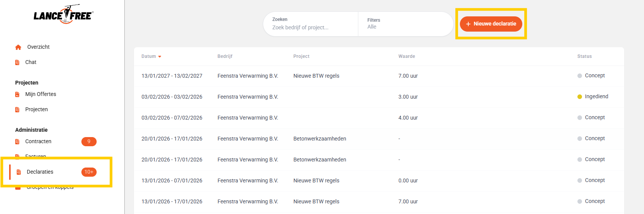Open the Filters dropdown set to Alle
644x214 pixels.
(405, 24)
